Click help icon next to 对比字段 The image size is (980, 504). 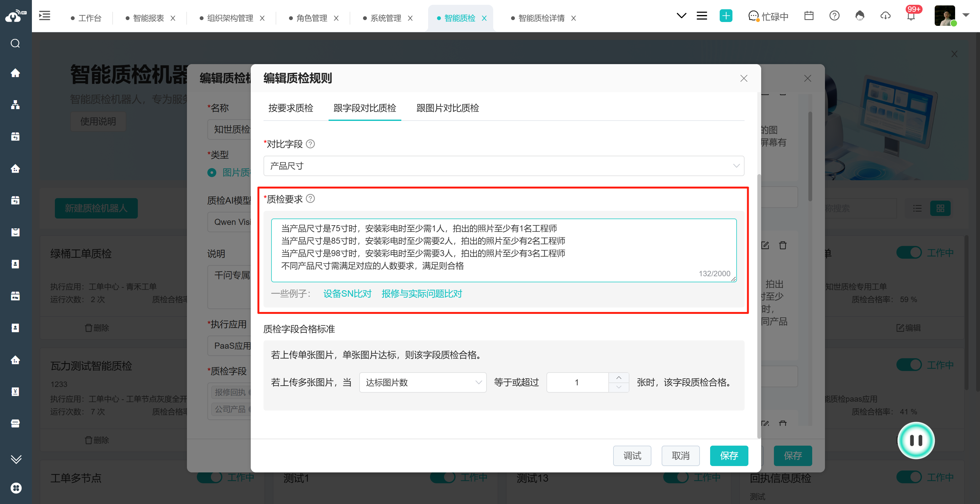click(x=310, y=144)
